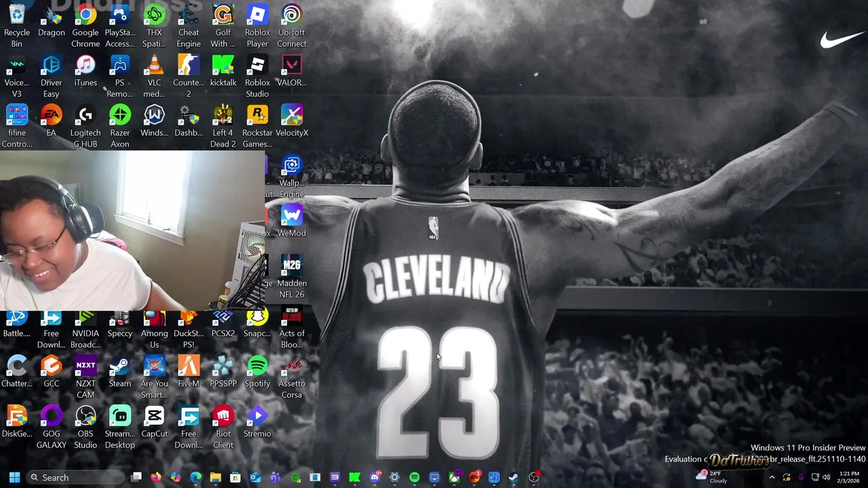Click the taskbar Search box
Screen dimensions: 868x488
pyautogui.click(x=75, y=477)
